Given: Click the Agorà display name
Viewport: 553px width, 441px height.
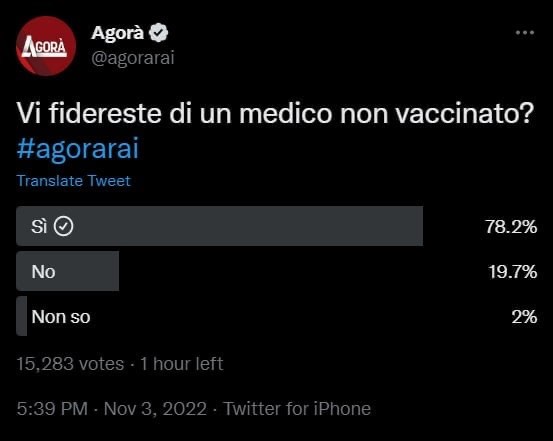Looking at the screenshot, I should [x=117, y=33].
